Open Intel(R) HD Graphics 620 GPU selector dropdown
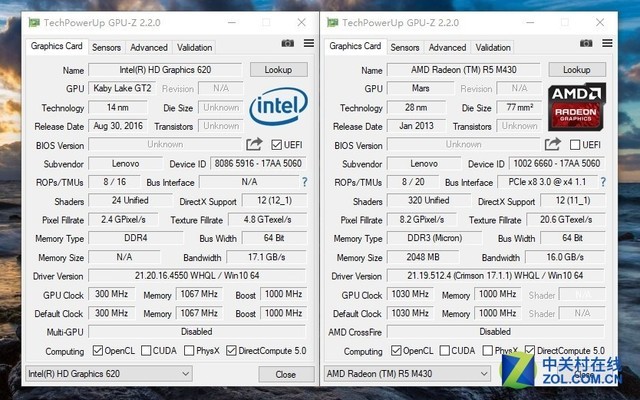Viewport: 640px width, 400px height. [x=109, y=373]
